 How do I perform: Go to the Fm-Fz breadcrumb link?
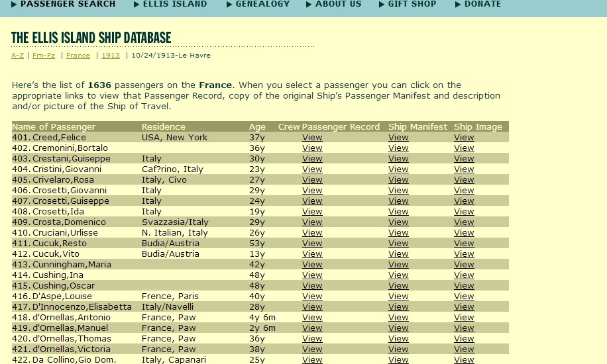(44, 56)
